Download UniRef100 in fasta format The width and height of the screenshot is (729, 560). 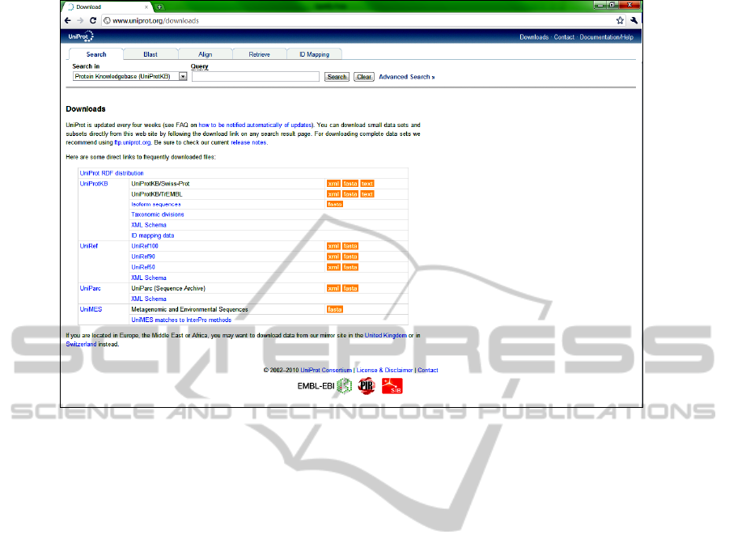pos(350,246)
